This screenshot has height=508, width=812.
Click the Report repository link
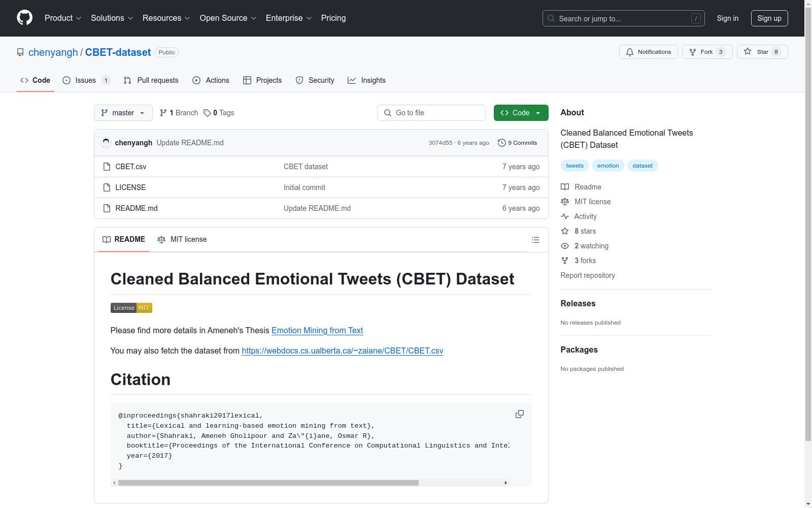pos(588,275)
